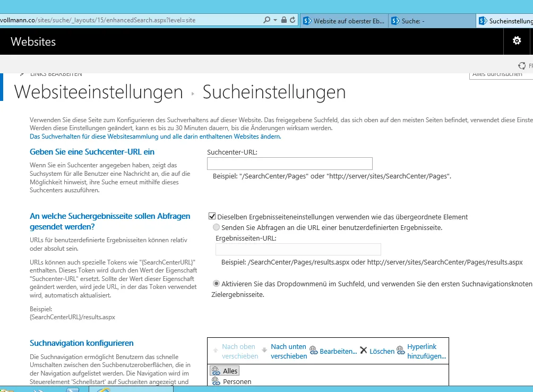Click SharePoint icon on 'Website auf oberster' tab
Viewport: 533px width, 392px height.
[x=307, y=21]
